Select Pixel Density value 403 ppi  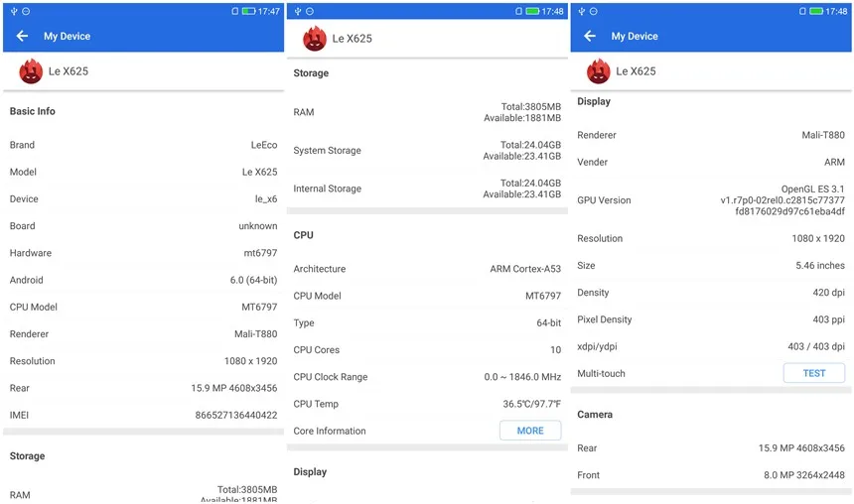828,319
